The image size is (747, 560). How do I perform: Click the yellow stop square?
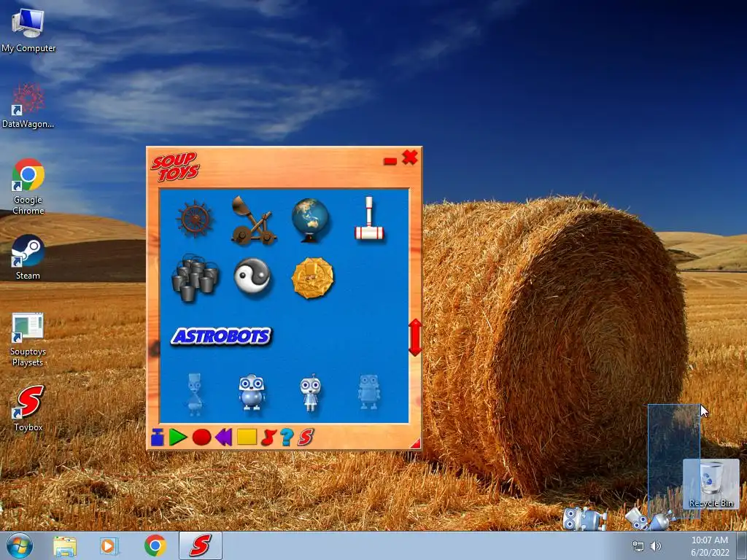point(247,437)
